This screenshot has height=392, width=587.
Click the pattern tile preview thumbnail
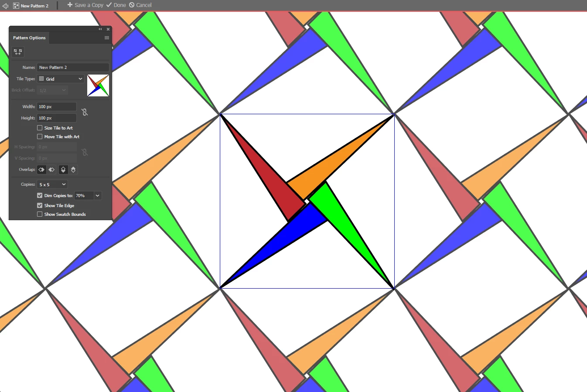[x=98, y=85]
